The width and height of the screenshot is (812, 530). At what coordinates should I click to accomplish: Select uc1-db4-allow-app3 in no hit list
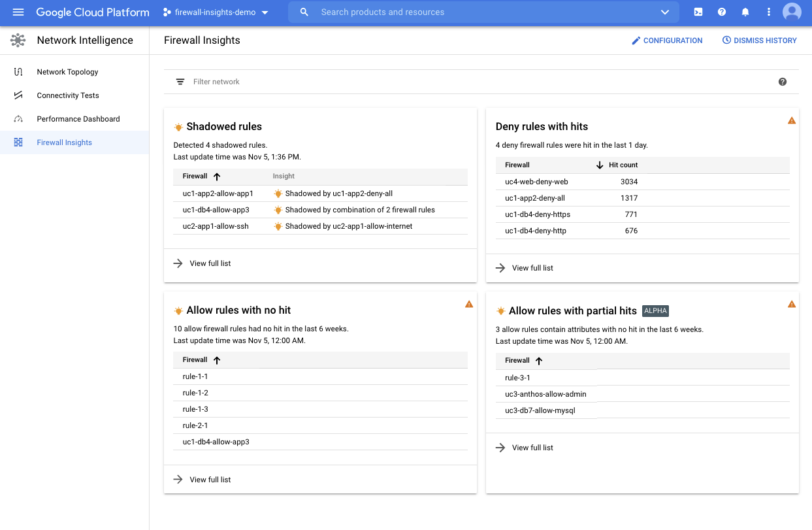click(x=320, y=442)
